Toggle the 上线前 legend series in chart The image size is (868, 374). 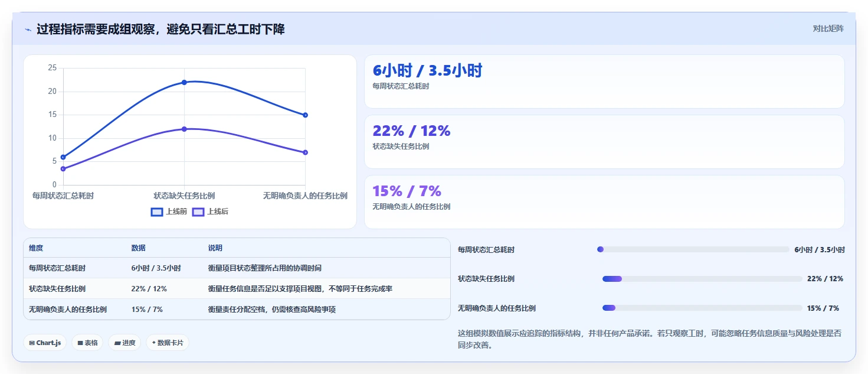tap(169, 212)
